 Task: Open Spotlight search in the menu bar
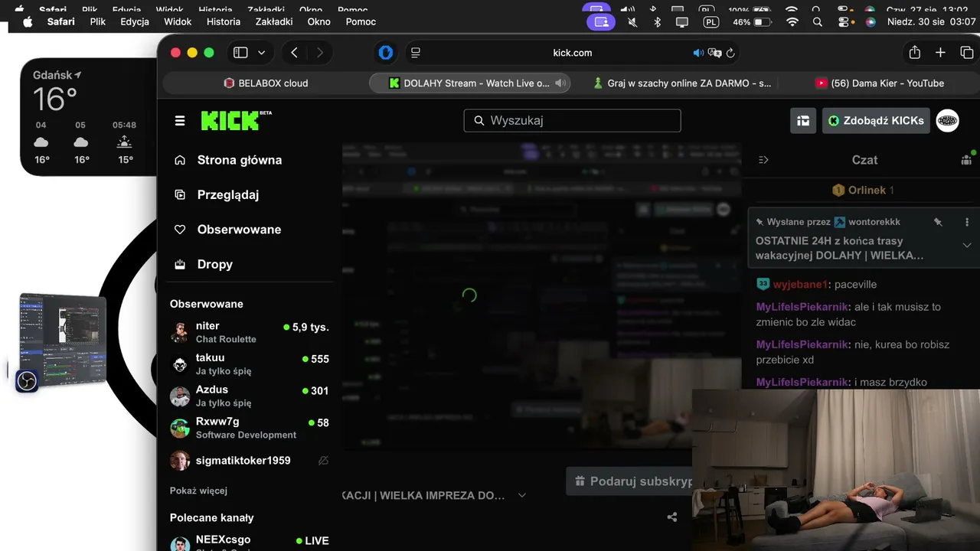tap(818, 22)
